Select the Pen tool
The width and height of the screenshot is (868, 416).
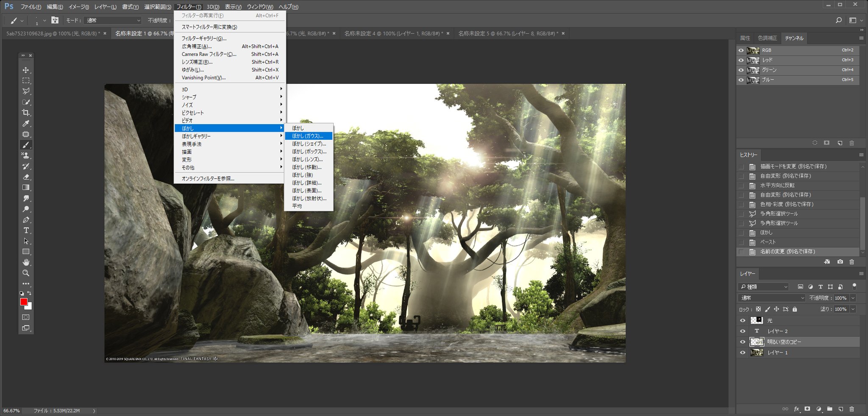pos(26,220)
